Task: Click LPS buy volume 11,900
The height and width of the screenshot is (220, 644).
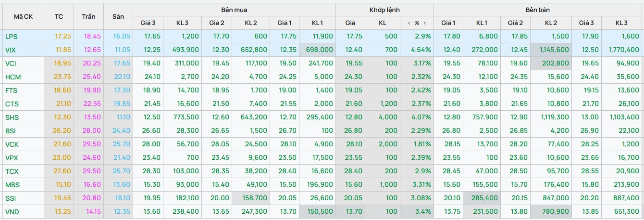Action: [x=322, y=36]
